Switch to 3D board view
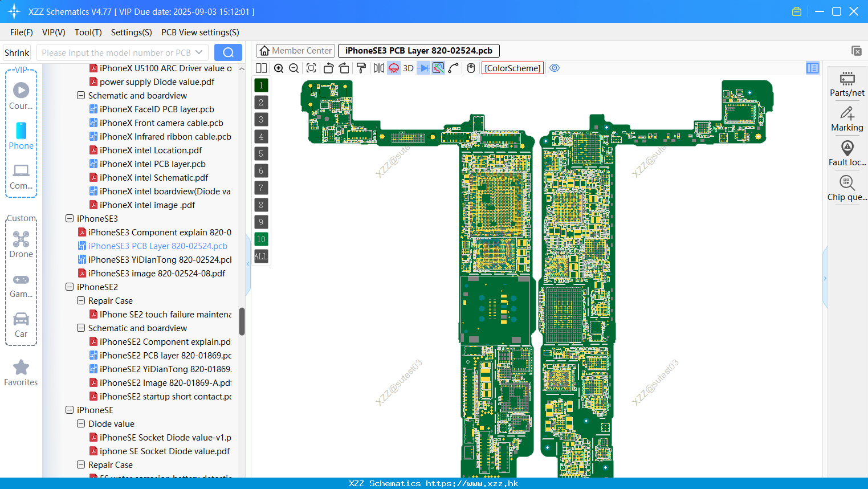The height and width of the screenshot is (489, 868). (408, 68)
